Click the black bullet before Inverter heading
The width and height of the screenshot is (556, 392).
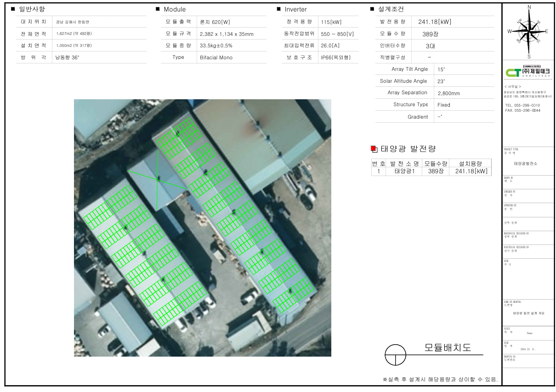(278, 9)
